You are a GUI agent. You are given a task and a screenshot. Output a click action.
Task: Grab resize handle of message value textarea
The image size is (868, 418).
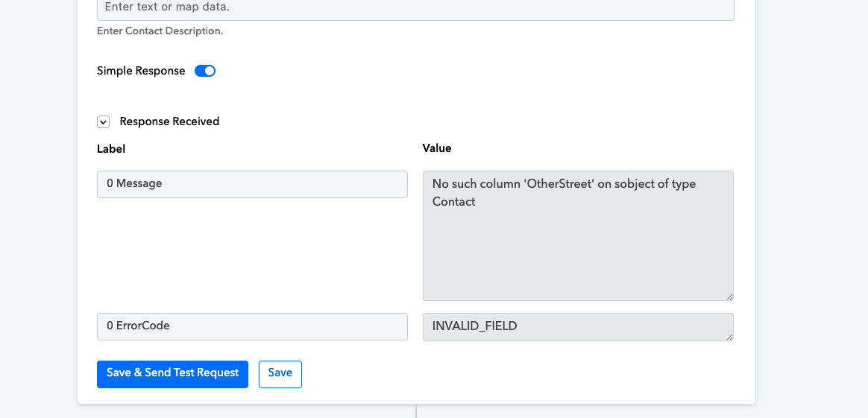coord(729,297)
